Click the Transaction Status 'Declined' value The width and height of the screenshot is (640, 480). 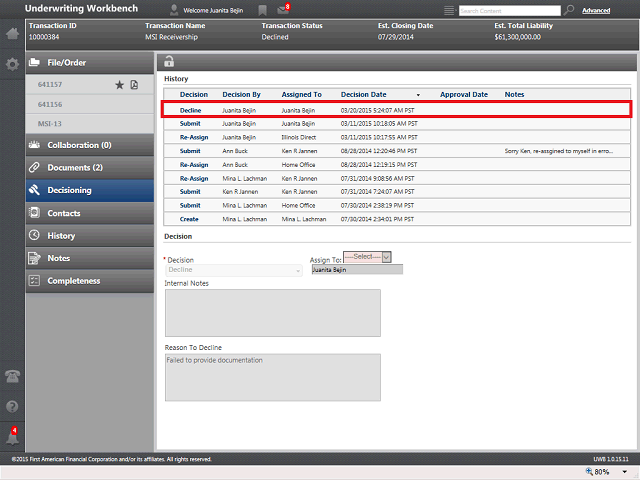(x=275, y=37)
